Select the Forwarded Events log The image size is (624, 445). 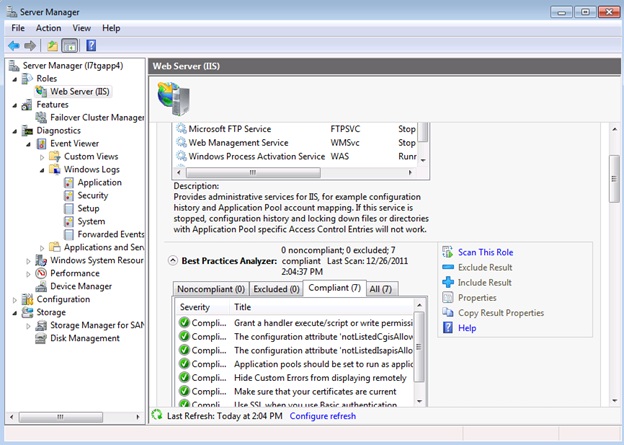111,234
